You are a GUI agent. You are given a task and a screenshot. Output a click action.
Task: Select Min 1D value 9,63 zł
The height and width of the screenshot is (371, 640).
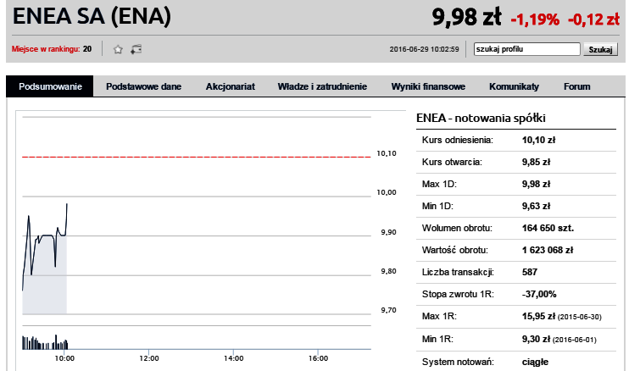click(536, 206)
